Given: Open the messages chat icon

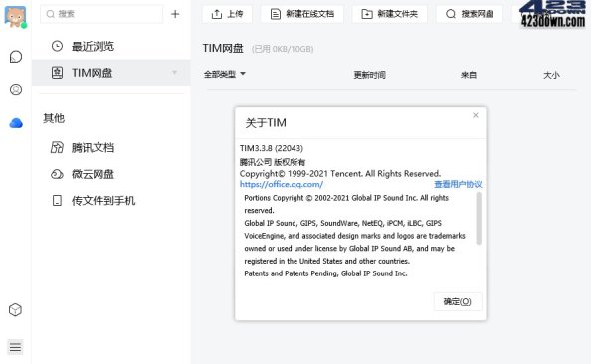Looking at the screenshot, I should [x=16, y=57].
